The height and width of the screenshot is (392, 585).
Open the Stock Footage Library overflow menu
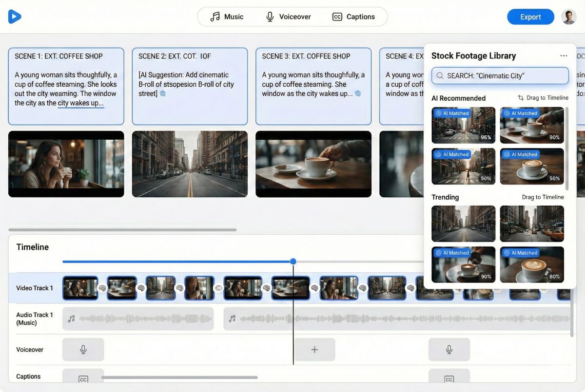564,56
